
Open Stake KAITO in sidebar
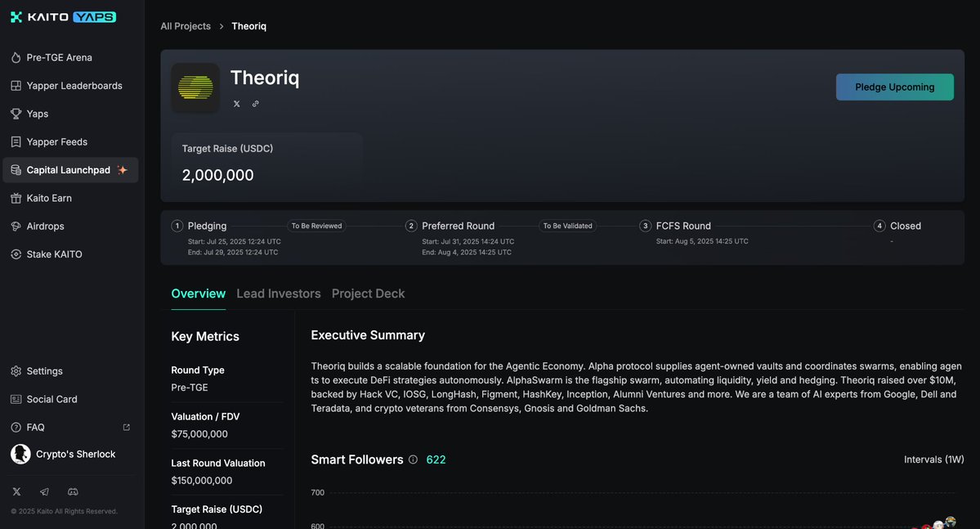tap(55, 254)
